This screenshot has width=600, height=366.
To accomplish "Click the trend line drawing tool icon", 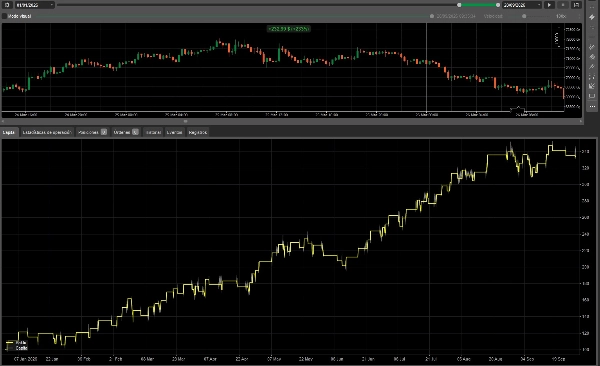I will coord(592,47).
